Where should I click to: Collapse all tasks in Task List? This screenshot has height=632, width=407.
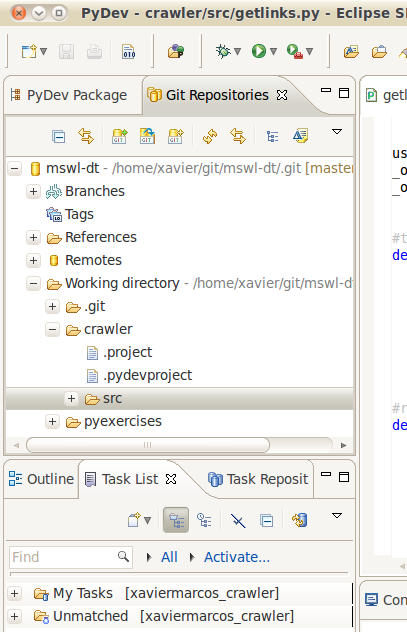coord(266,521)
